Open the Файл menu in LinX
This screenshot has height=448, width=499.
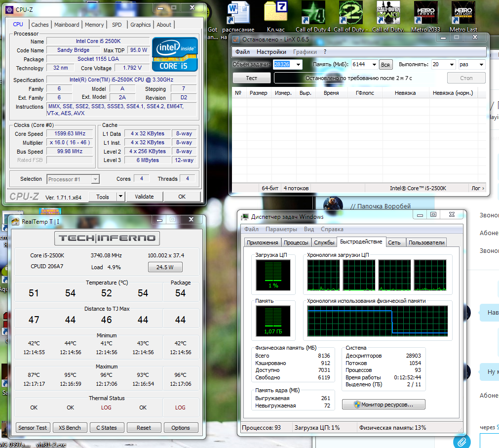pyautogui.click(x=242, y=52)
